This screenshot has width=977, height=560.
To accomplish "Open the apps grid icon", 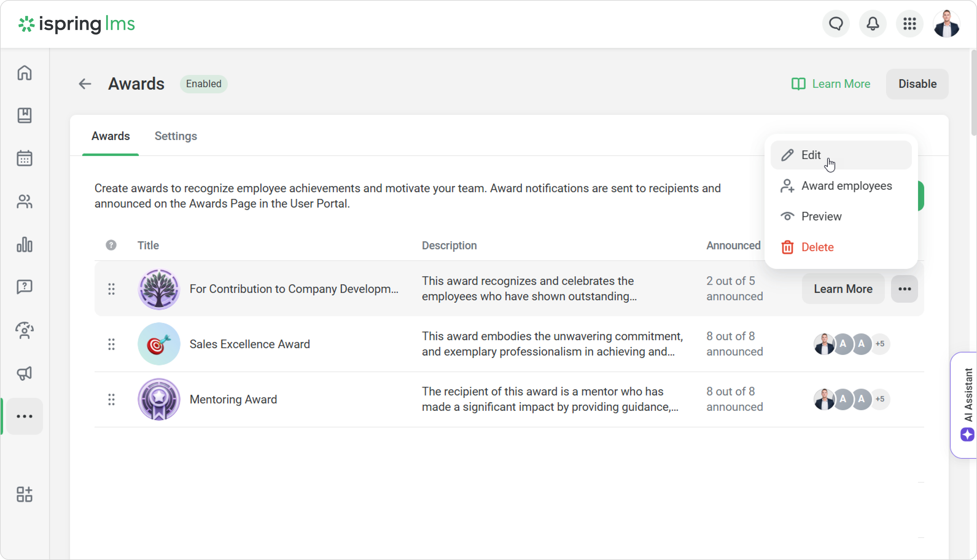I will (x=909, y=24).
